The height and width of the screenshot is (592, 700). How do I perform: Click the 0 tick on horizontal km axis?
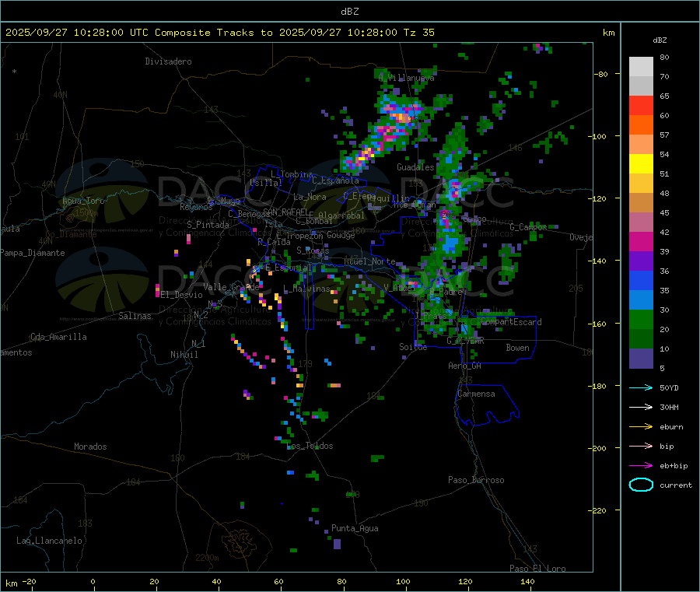point(93,581)
